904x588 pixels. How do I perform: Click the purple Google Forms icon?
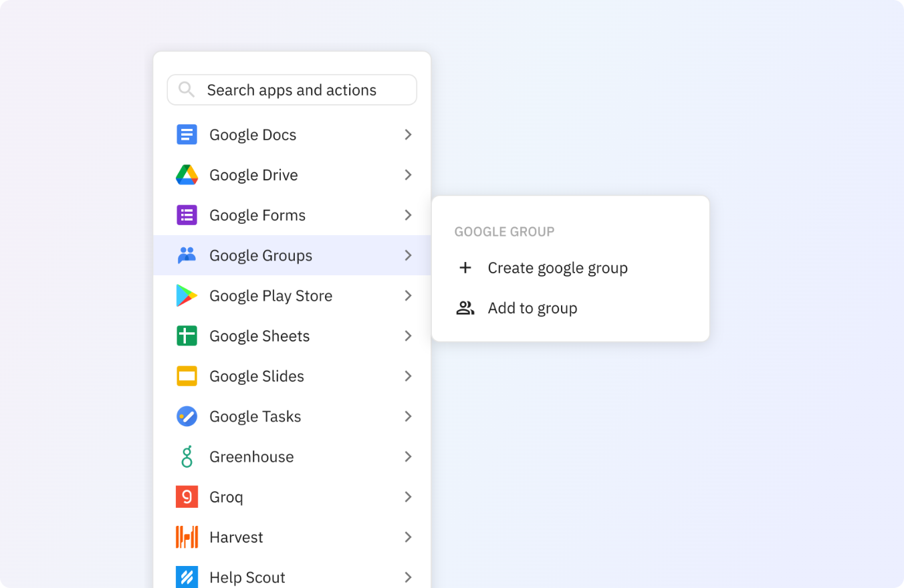tap(187, 215)
